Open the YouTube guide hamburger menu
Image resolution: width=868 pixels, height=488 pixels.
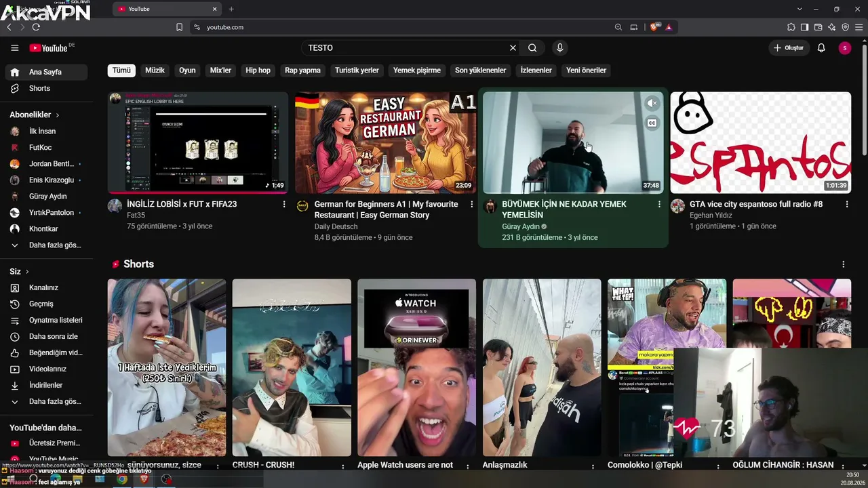point(14,48)
